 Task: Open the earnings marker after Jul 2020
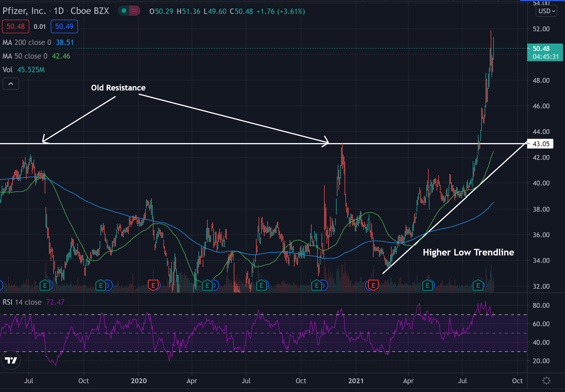tap(261, 285)
